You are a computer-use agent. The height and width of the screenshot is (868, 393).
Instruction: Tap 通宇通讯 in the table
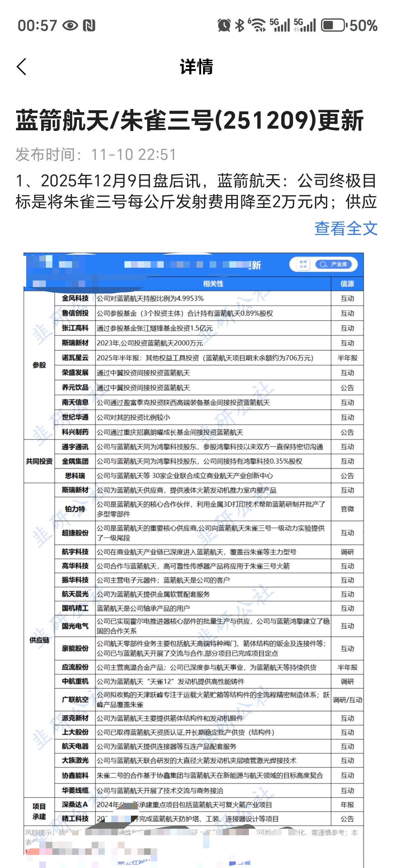(75, 447)
